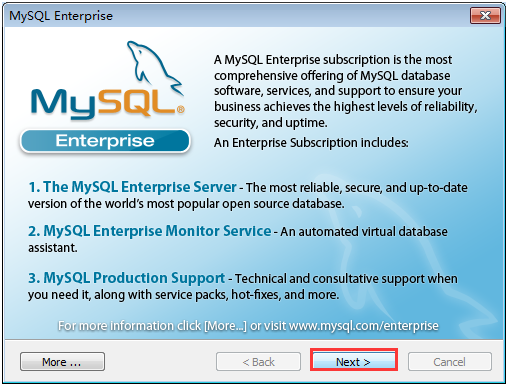Click "An automated virtual database" description
The image size is (508, 386).
tap(364, 232)
